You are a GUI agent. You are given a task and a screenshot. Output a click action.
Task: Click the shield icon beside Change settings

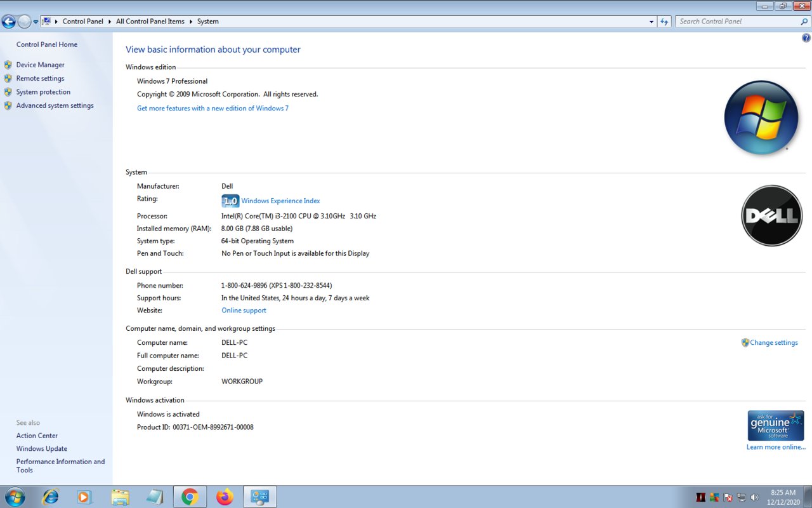745,343
